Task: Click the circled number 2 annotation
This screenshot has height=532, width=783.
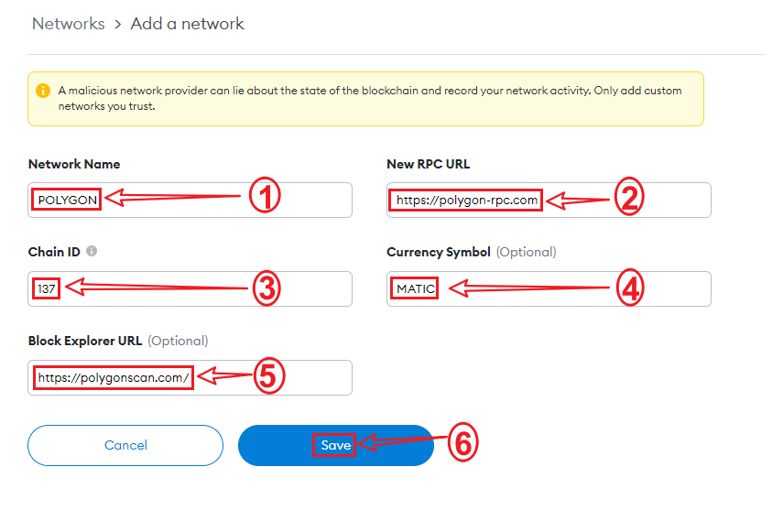Action: tap(627, 198)
